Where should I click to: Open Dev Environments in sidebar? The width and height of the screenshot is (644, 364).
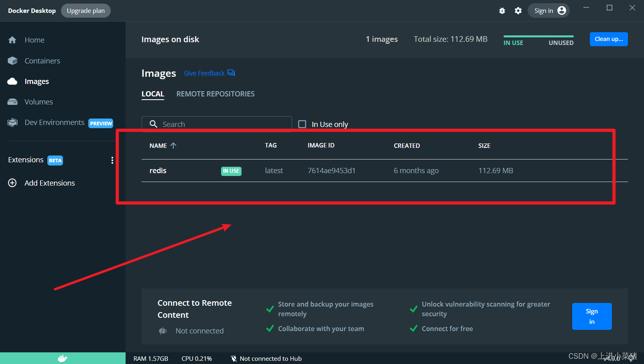click(x=55, y=122)
